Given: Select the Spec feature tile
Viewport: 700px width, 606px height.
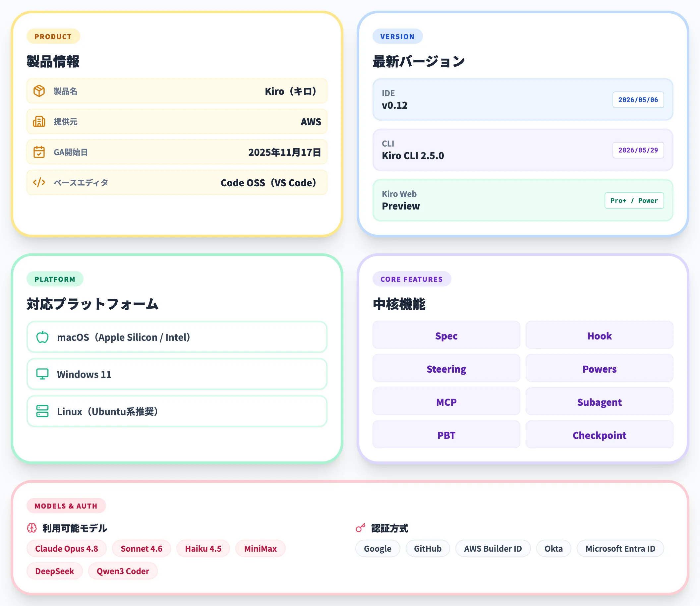Looking at the screenshot, I should [446, 335].
